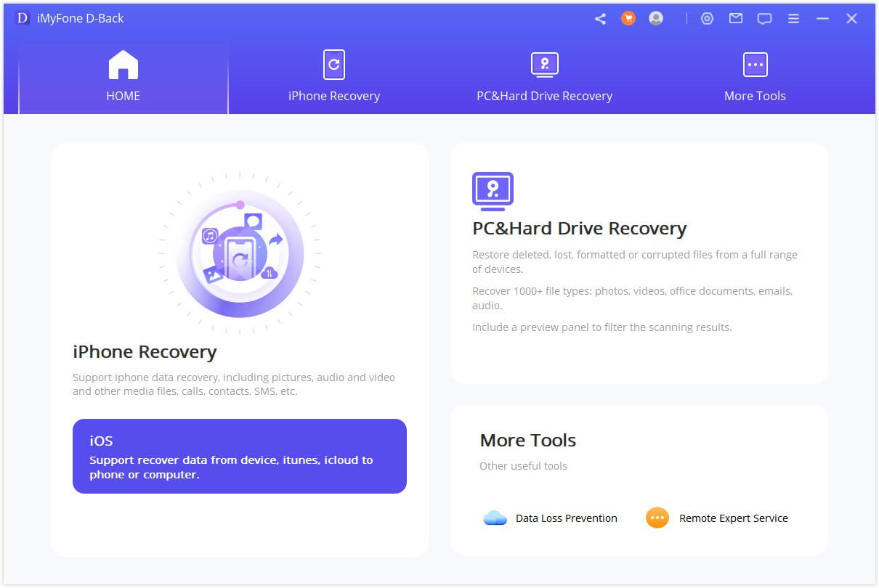Open the feedback chat bubble icon

764,19
